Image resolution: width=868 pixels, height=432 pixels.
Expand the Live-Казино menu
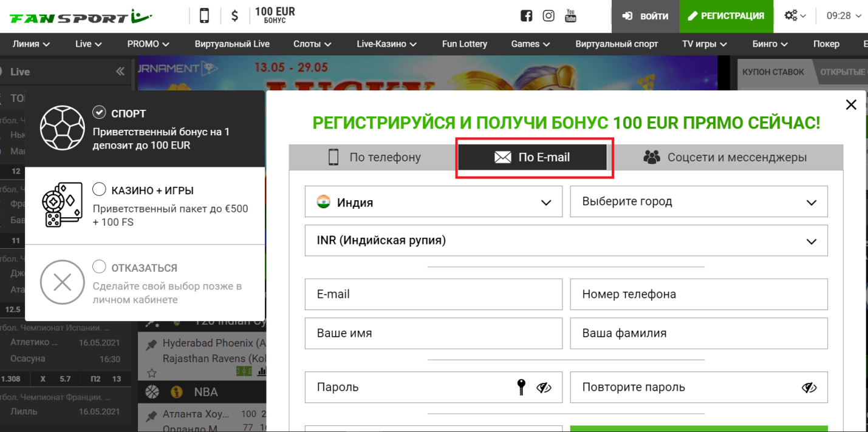[x=387, y=44]
